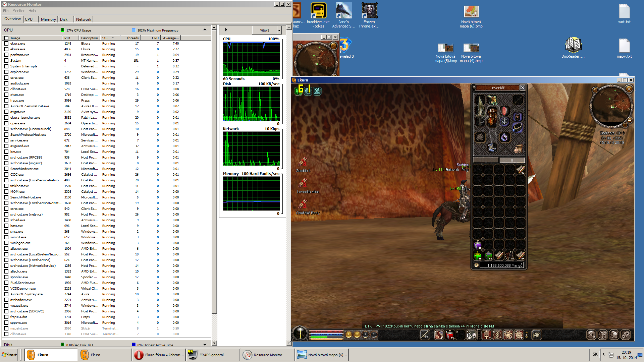Click the process list vertical scrollbar

click(x=214, y=168)
